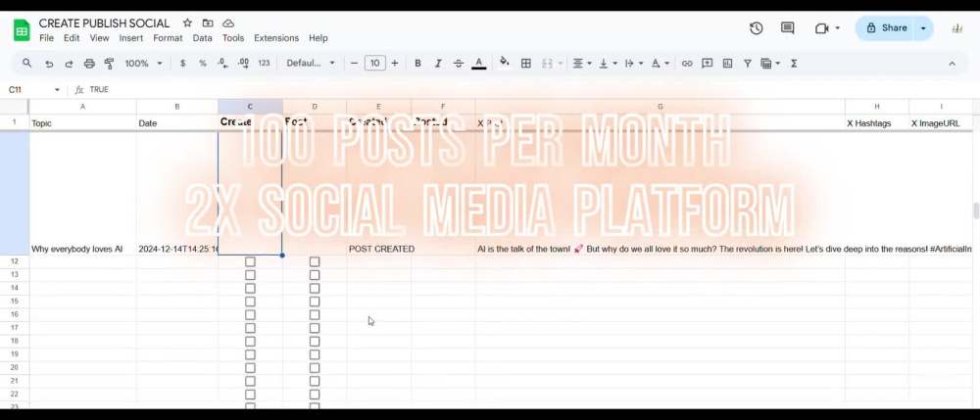980x420 pixels.
Task: Open the 100% zoom dropdown
Action: [x=144, y=63]
